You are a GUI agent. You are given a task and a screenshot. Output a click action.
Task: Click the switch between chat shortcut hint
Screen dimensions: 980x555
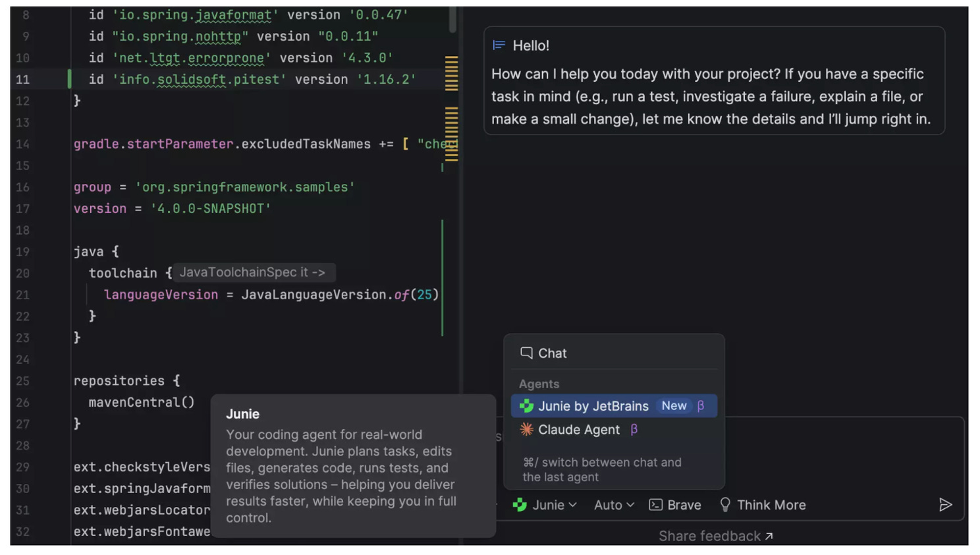point(602,469)
